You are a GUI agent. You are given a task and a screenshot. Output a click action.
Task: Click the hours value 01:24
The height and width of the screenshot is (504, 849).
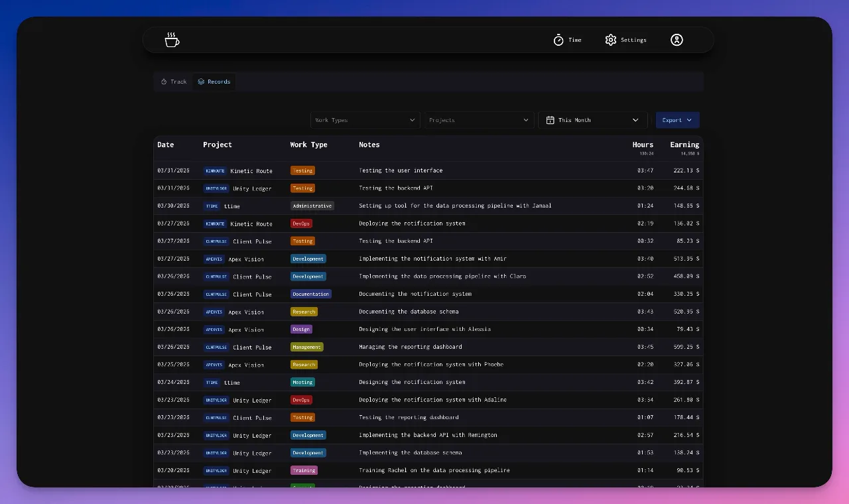(645, 206)
